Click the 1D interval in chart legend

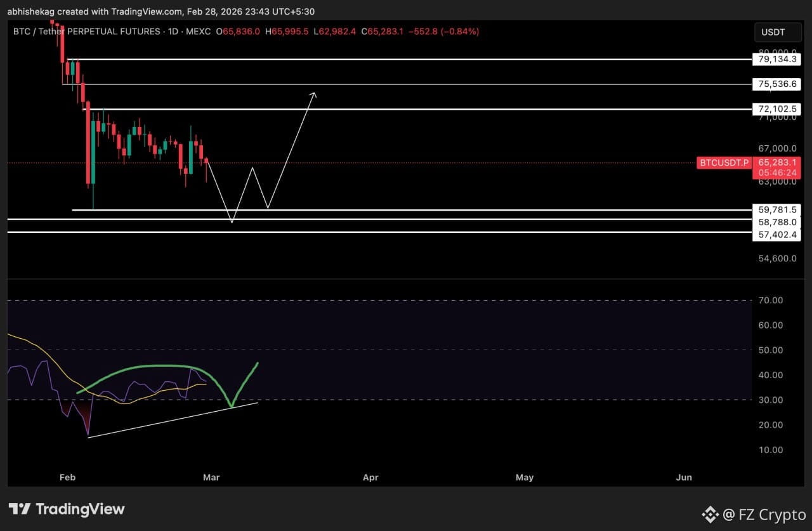(x=174, y=31)
